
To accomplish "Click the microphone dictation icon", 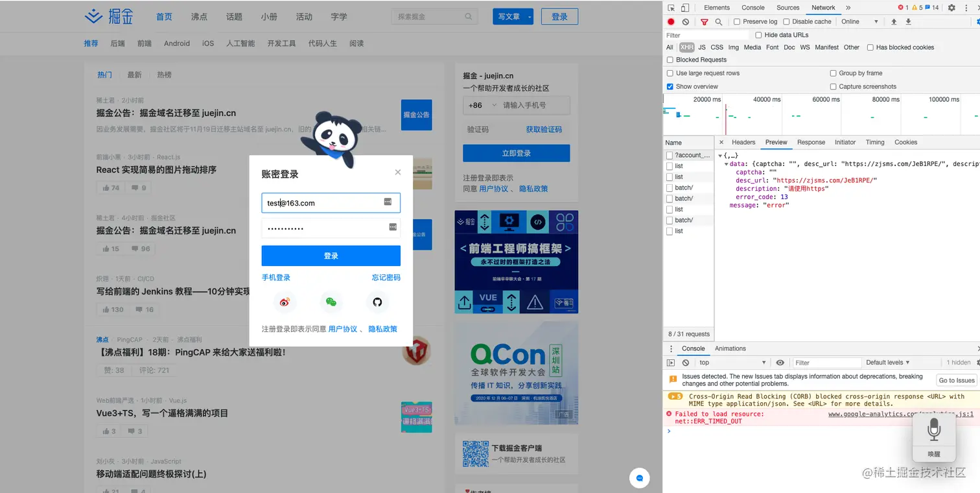I will pos(934,429).
